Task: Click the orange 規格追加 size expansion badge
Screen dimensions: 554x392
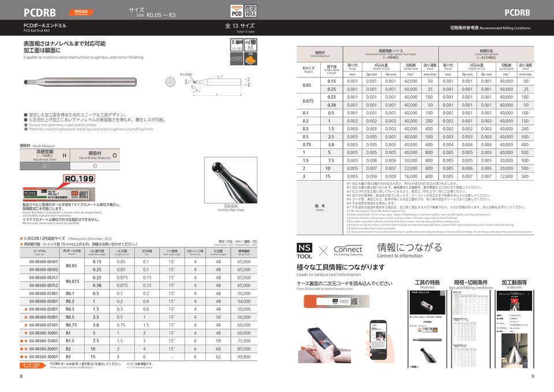Action: pos(81,12)
